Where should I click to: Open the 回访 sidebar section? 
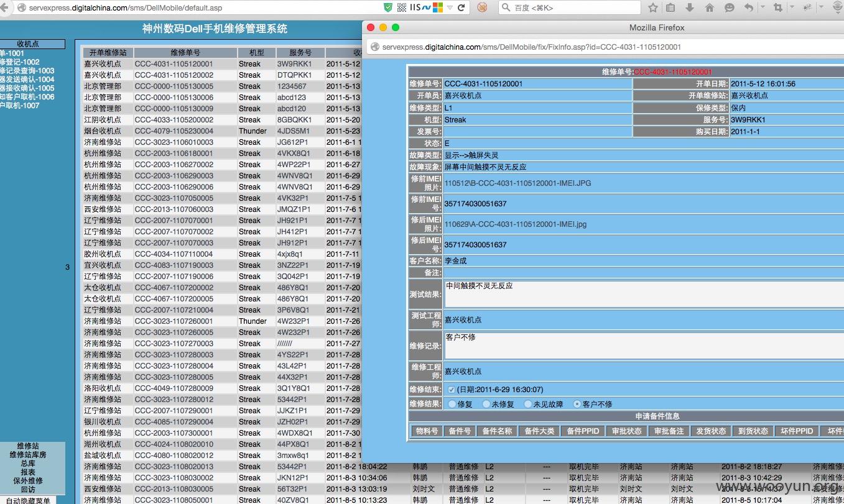point(28,490)
